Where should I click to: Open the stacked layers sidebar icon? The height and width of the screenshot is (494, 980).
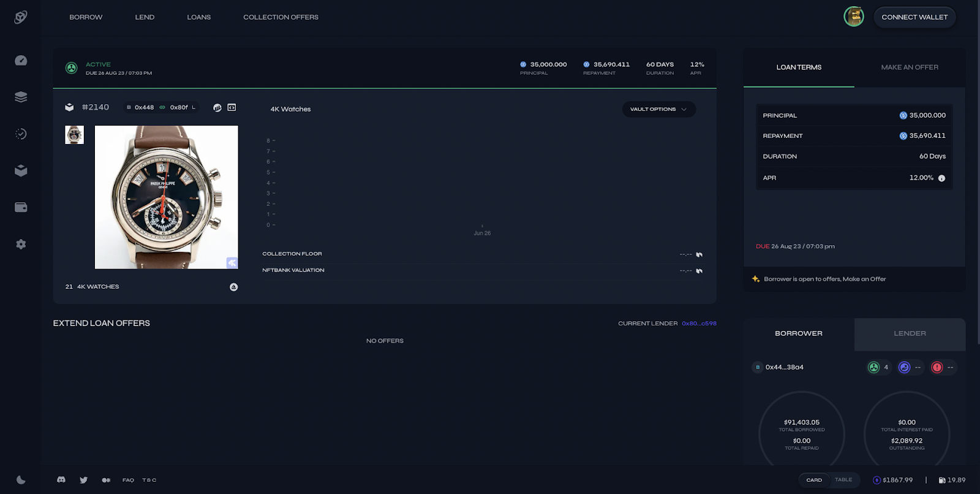21,97
